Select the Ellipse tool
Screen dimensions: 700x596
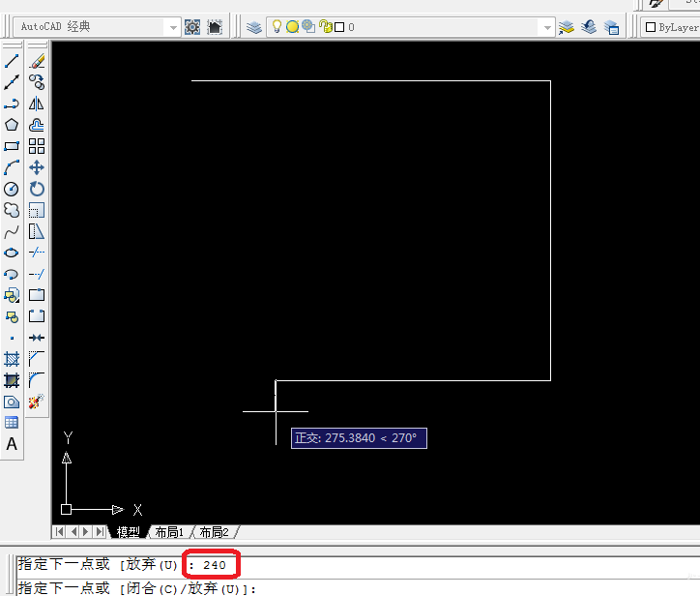pos(12,253)
